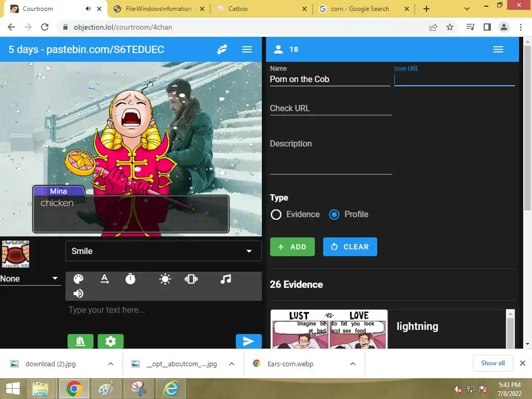The image size is (532, 399).
Task: Click the evidence list scrollbar up arrow
Action: [x=510, y=314]
